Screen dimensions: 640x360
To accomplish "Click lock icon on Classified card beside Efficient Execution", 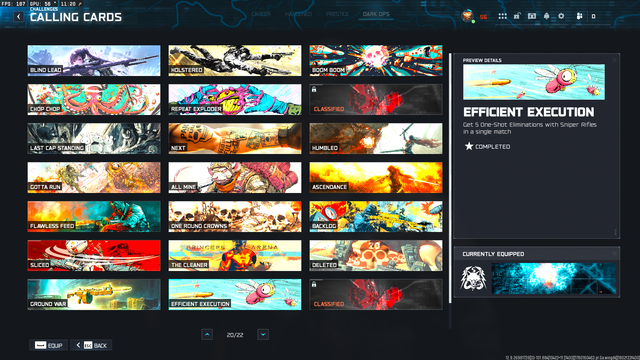I will tap(314, 284).
